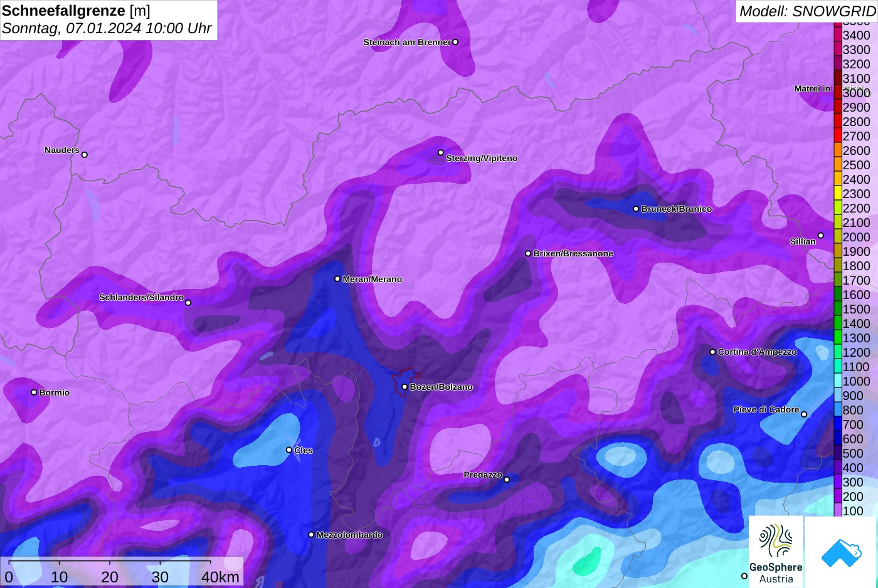
Task: Click the Schlanders/Silandro text label
Action: point(141,297)
